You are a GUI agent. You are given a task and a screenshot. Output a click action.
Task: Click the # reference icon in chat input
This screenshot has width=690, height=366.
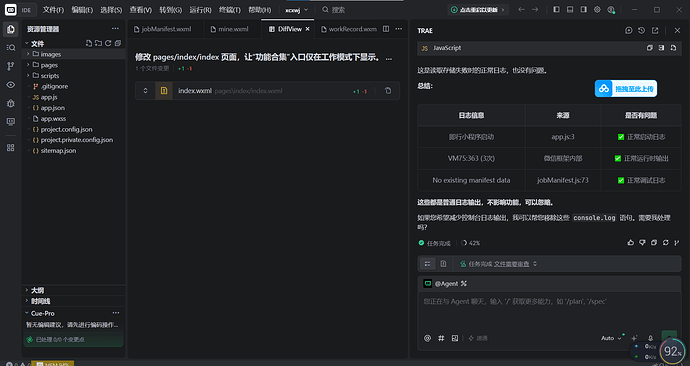441,338
